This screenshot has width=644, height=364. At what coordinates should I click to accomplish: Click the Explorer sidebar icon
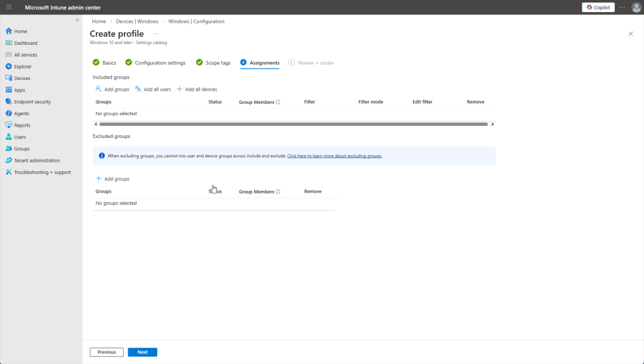point(9,66)
